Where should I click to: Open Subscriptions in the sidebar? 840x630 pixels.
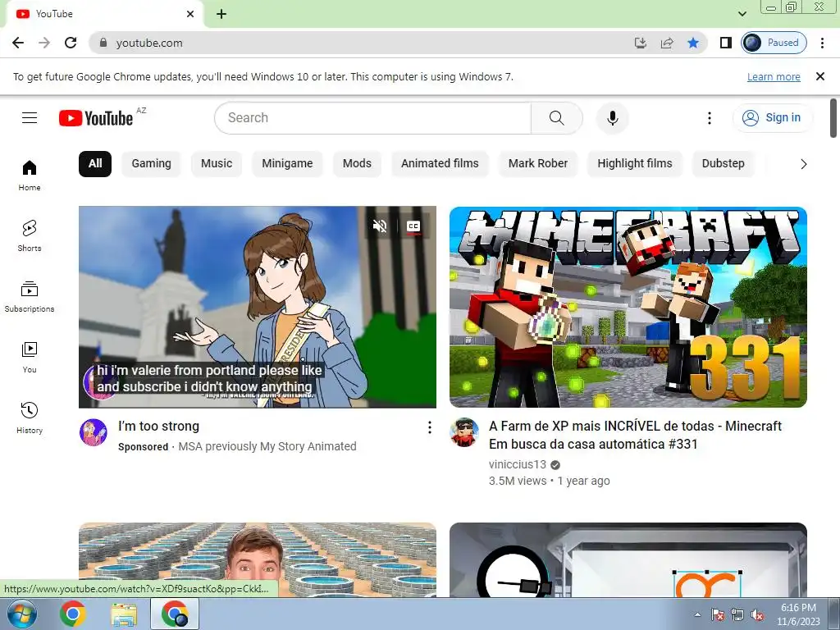30,297
